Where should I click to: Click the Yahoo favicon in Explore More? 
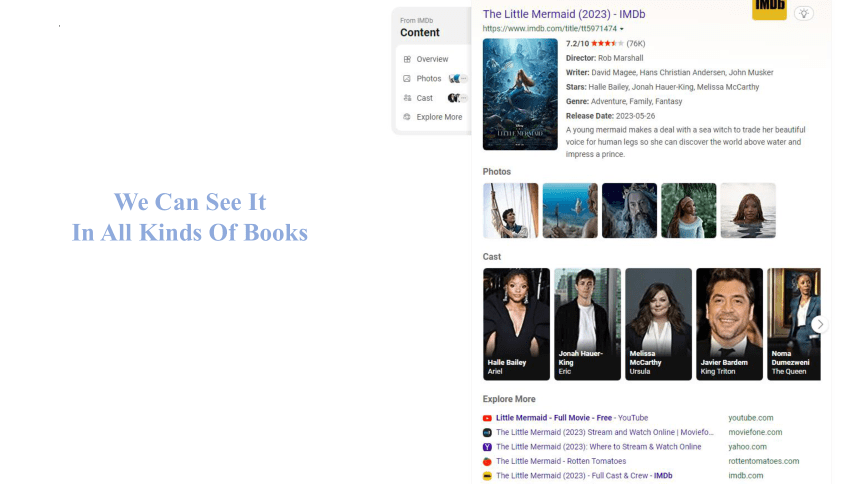tap(487, 447)
